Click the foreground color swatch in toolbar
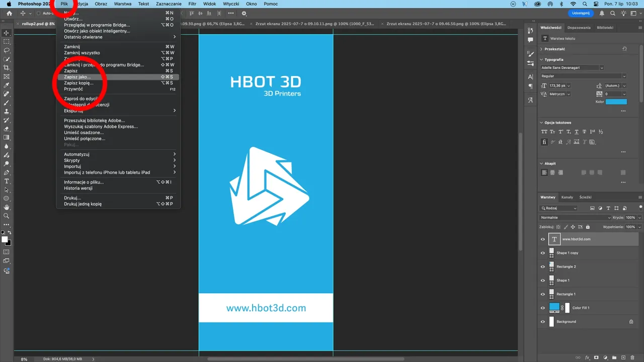Image resolution: width=644 pixels, height=362 pixels. pyautogui.click(x=5, y=239)
